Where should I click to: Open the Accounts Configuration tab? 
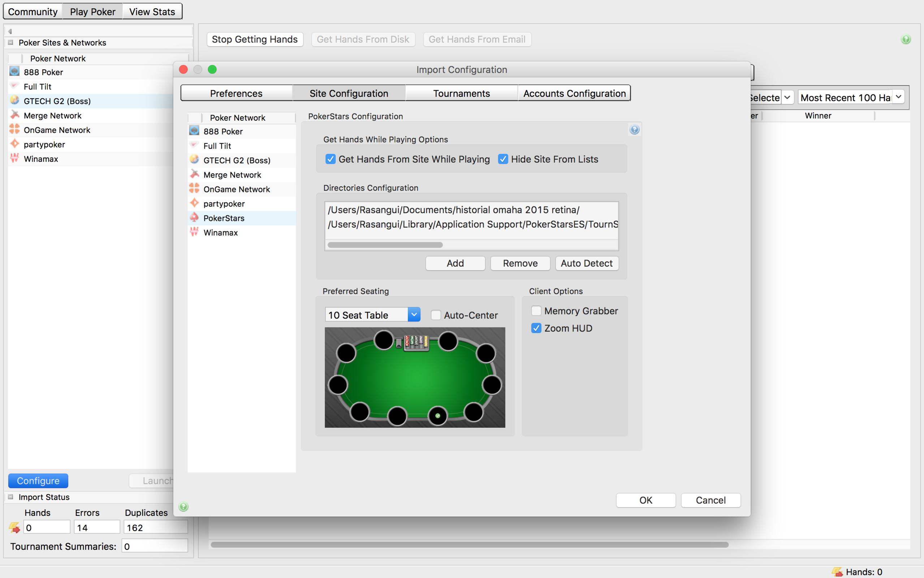pyautogui.click(x=574, y=93)
